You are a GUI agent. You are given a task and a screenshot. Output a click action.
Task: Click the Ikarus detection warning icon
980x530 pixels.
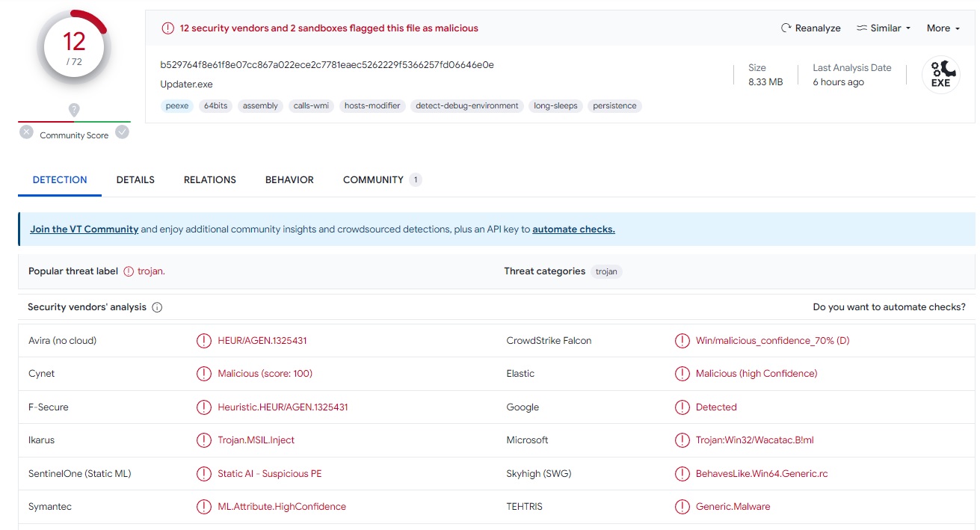point(203,440)
